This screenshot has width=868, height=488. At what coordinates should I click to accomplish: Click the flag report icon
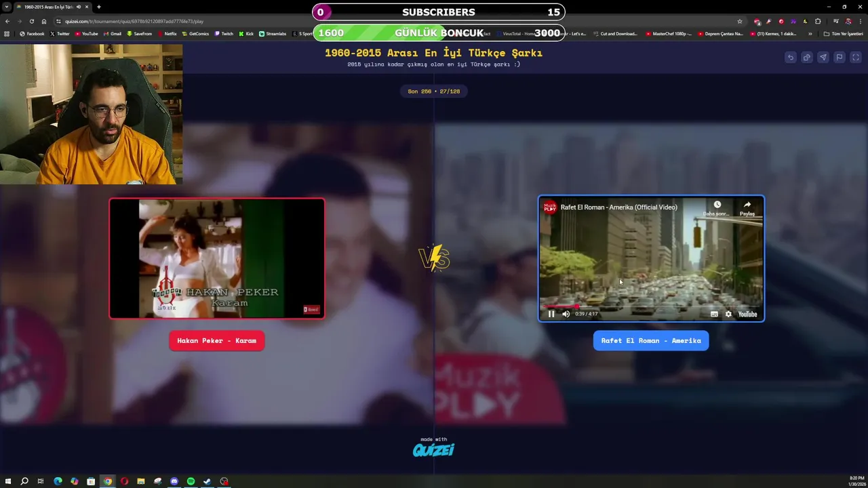tap(839, 58)
